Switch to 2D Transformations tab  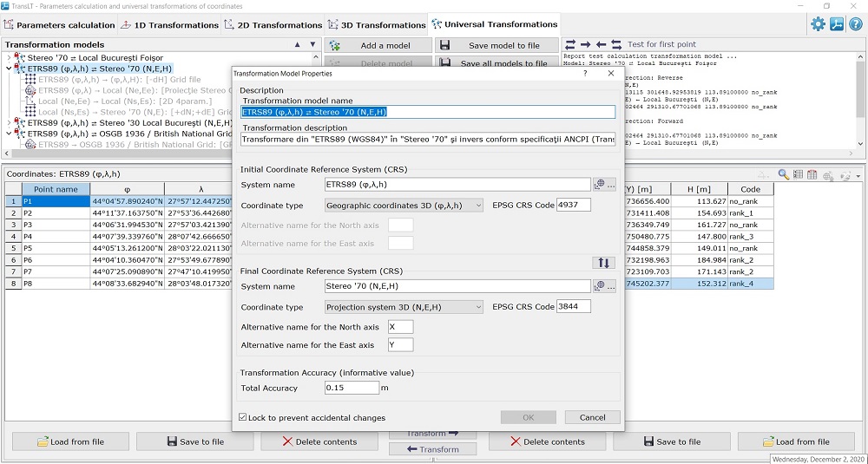click(273, 25)
